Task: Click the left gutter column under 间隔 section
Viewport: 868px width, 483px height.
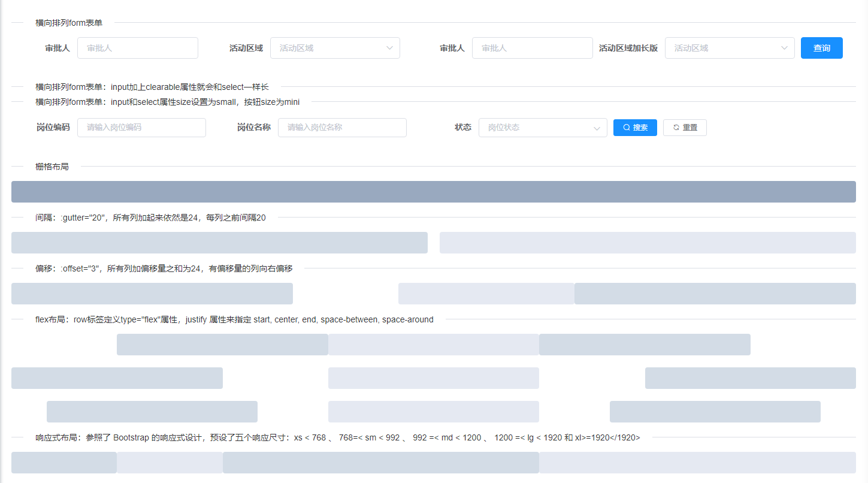Action: 219,243
